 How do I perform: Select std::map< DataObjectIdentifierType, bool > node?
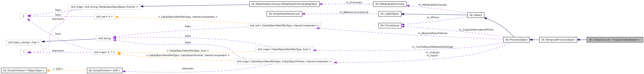284,49
